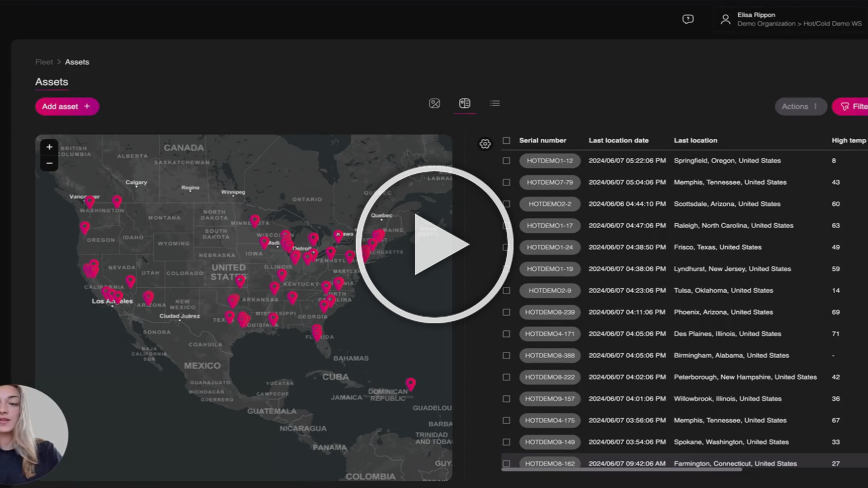Open table column settings gear
The image size is (868, 488).
click(x=485, y=144)
